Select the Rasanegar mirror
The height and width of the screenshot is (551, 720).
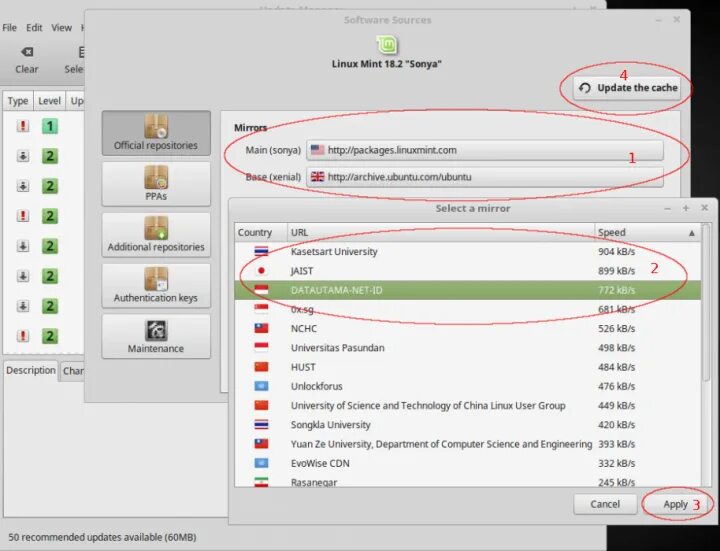coord(467,481)
